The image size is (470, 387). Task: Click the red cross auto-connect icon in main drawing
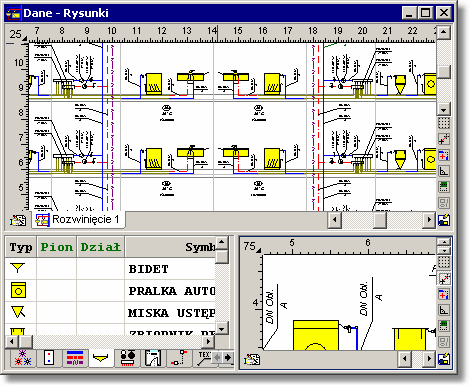tap(444, 155)
